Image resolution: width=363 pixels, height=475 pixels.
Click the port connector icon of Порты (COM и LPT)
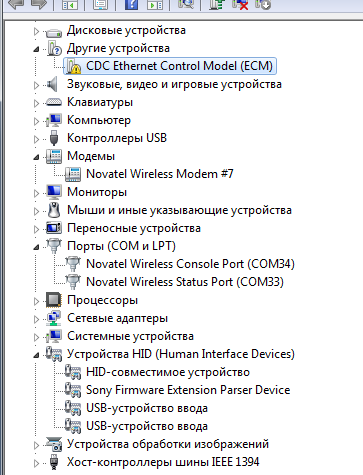54,246
